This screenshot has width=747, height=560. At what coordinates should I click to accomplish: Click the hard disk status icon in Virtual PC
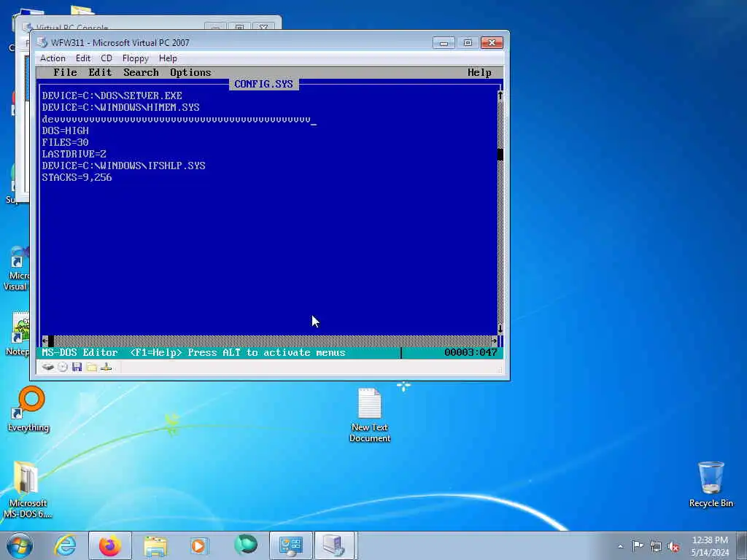(47, 367)
